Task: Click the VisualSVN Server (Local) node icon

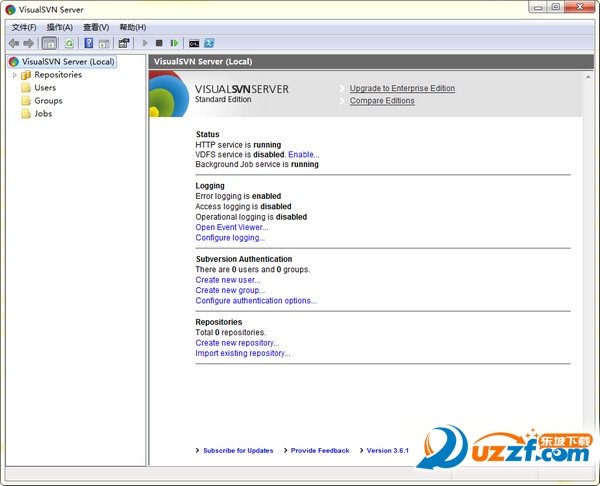Action: 14,62
